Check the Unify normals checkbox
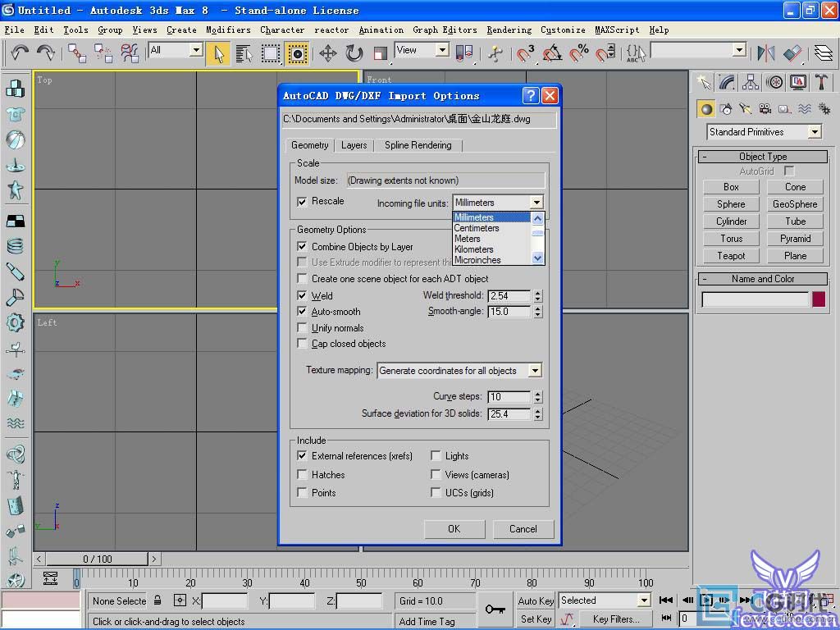This screenshot has height=630, width=840. (x=302, y=327)
